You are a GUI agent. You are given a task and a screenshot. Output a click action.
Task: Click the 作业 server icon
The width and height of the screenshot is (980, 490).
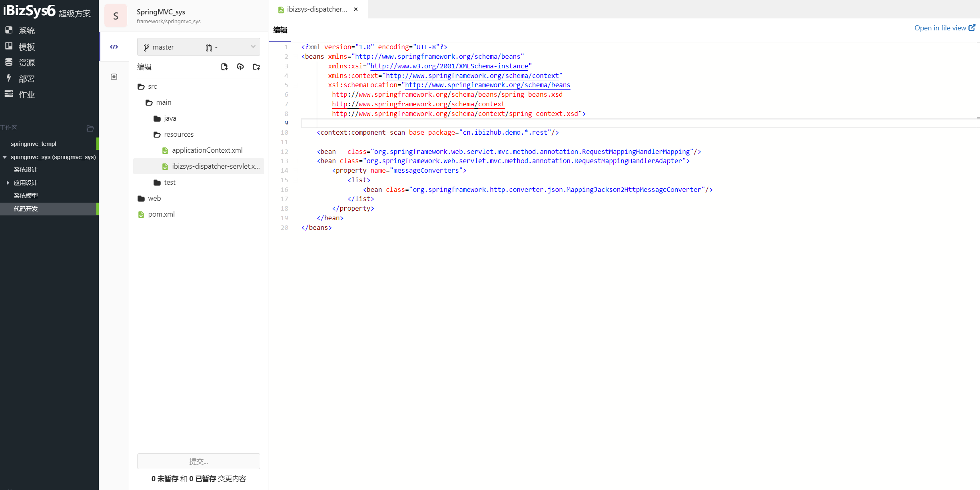(x=9, y=94)
